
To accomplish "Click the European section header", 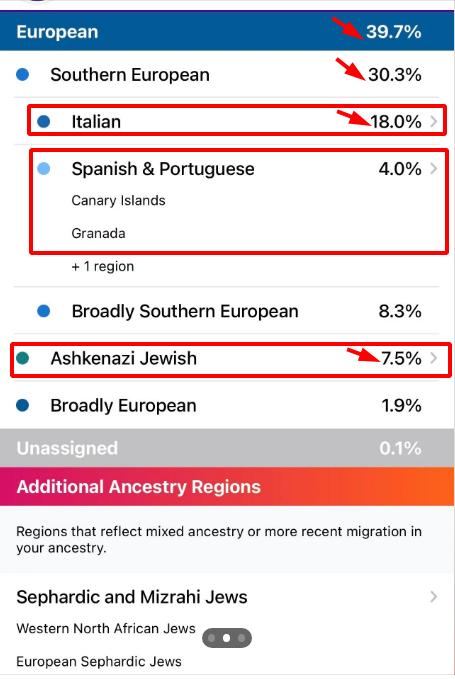I will tap(227, 31).
